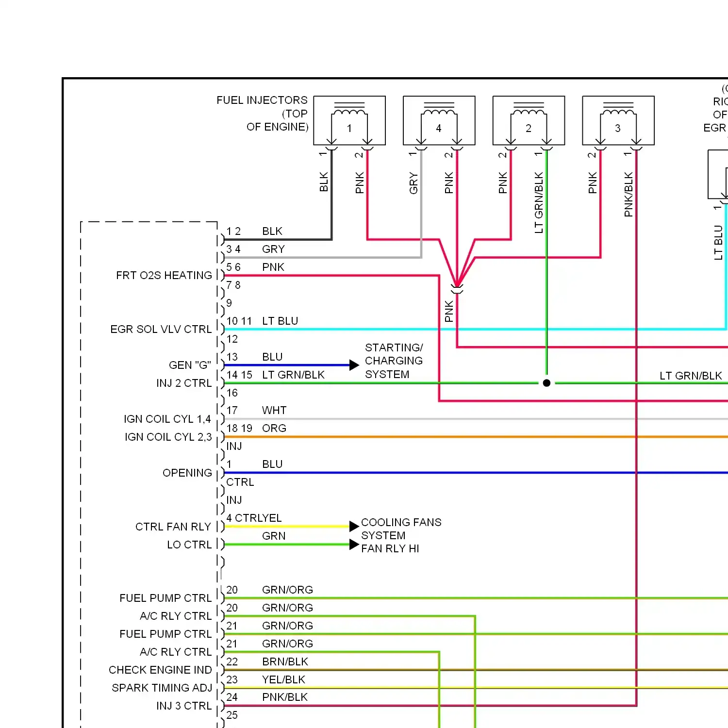Click the green wire arrowhead to FAN RLY HI
Screen dimensions: 728x728
pyautogui.click(x=354, y=545)
